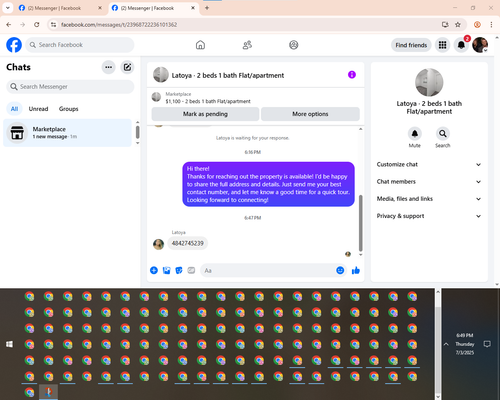The width and height of the screenshot is (500, 400).
Task: Open the Windows notification center icon
Action: 487,344
